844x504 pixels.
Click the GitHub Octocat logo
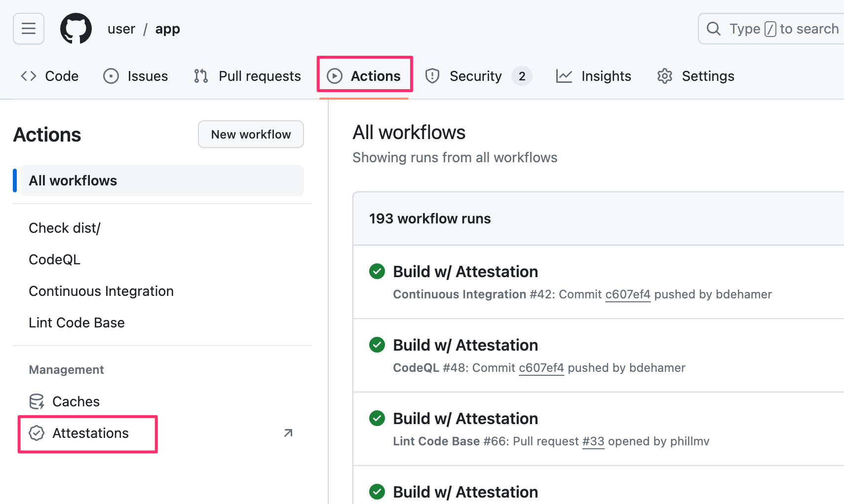76,29
